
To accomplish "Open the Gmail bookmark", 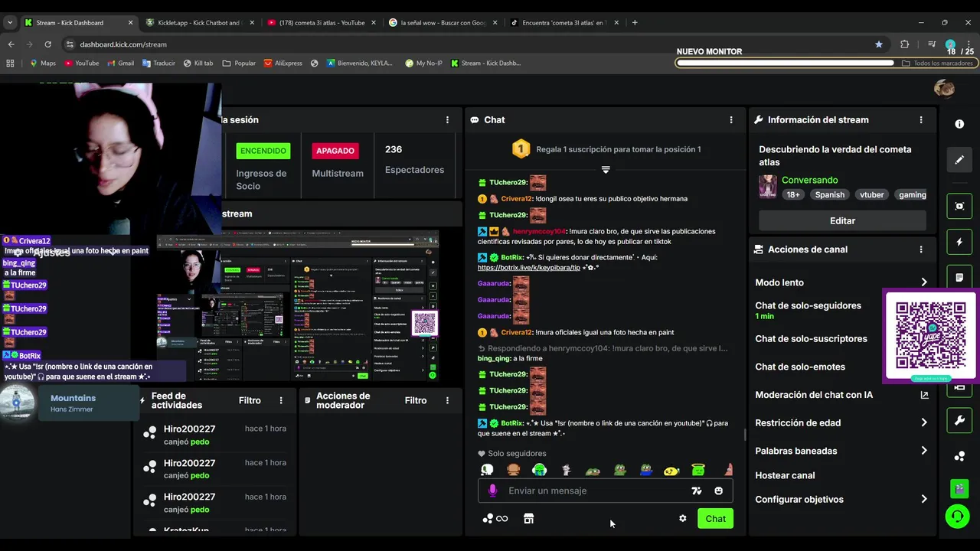I will [120, 64].
